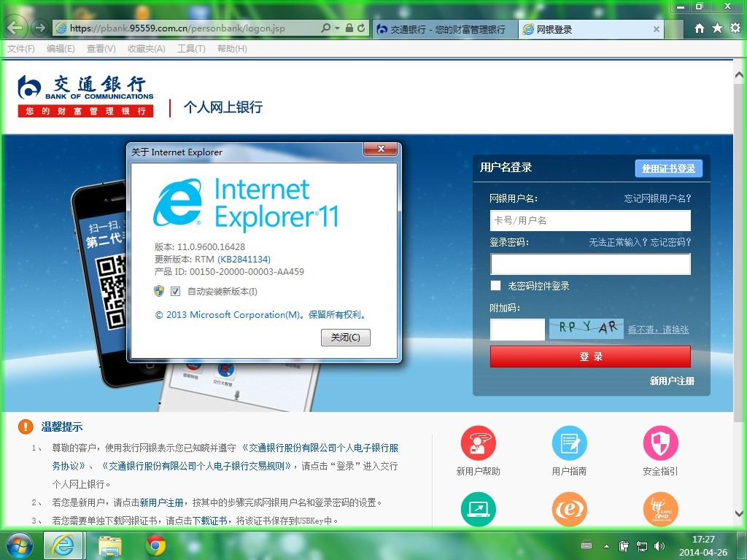
Task: Click the page scrollbar down arrow
Action: point(739,513)
